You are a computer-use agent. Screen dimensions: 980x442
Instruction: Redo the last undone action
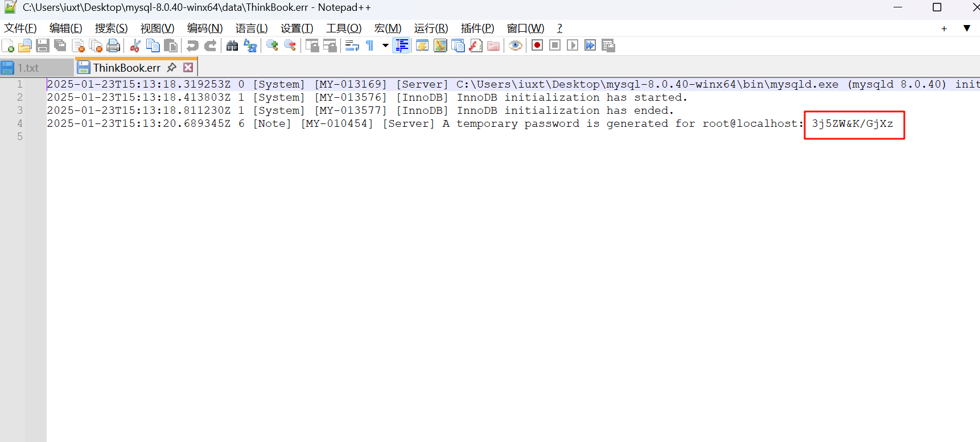pyautogui.click(x=211, y=46)
